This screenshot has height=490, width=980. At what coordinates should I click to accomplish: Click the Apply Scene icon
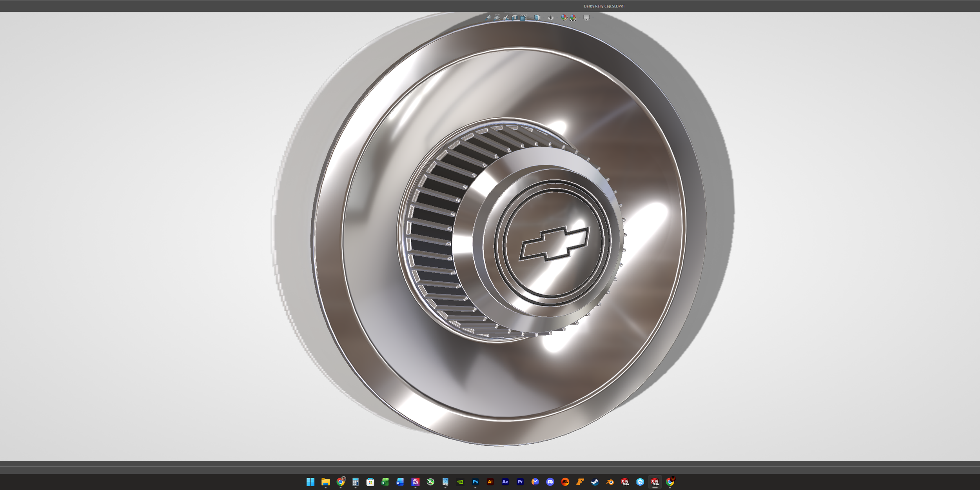click(573, 18)
